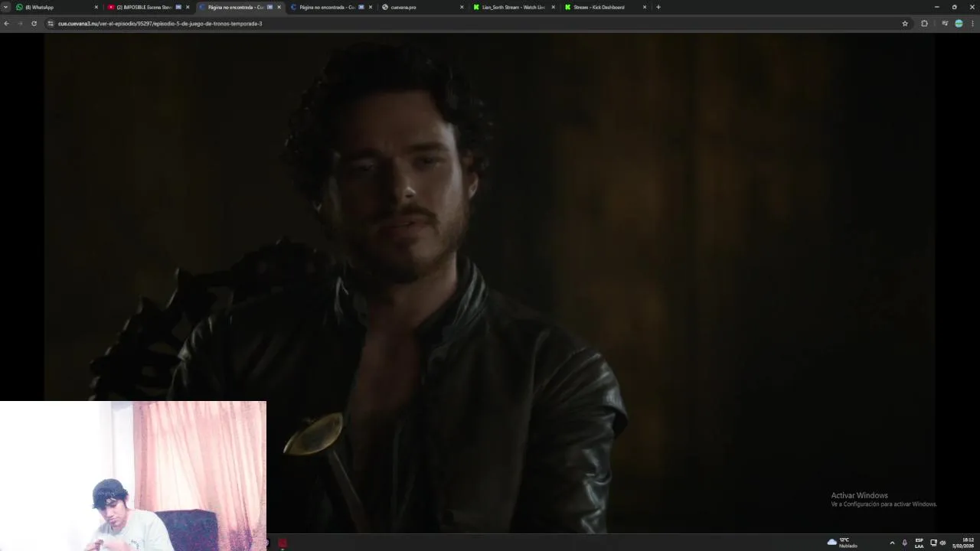Open the Chrome profile avatar
980x551 pixels.
959,24
